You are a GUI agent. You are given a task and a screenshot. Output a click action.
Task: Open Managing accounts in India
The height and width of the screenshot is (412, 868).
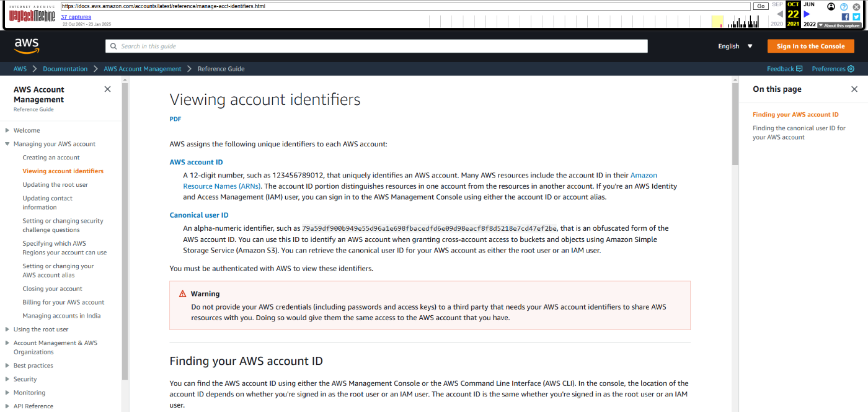click(61, 316)
